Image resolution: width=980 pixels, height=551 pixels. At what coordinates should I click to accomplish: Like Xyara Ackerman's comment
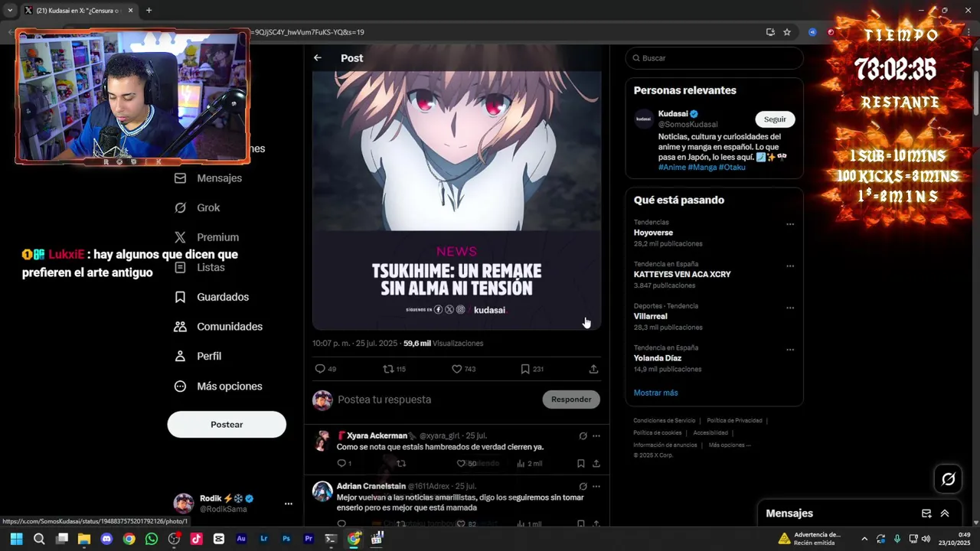(x=466, y=464)
